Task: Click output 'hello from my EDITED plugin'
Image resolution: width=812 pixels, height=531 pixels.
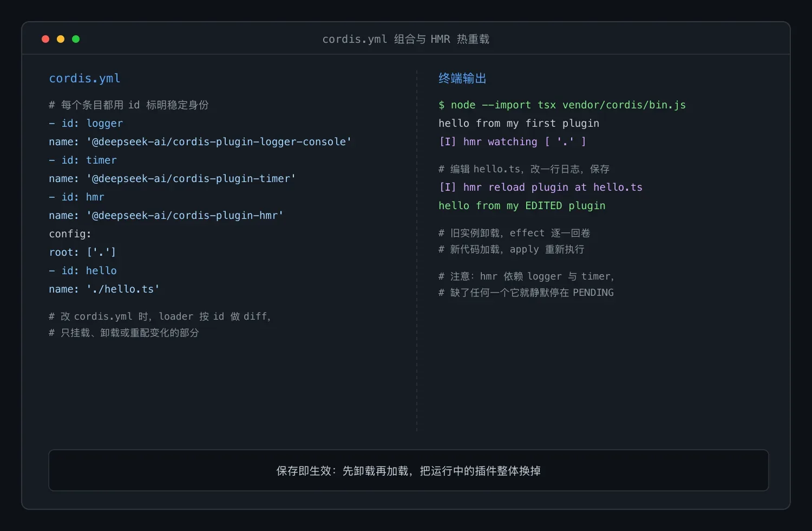Action: click(x=522, y=206)
